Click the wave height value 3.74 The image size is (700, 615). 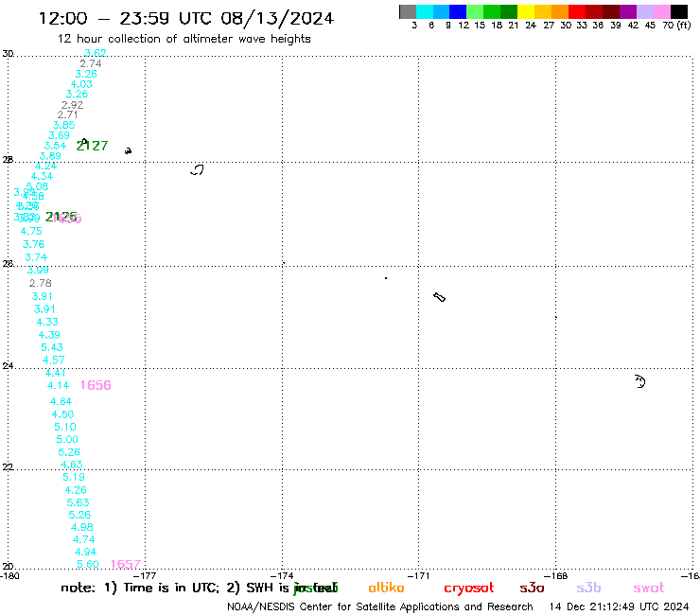coord(36,257)
